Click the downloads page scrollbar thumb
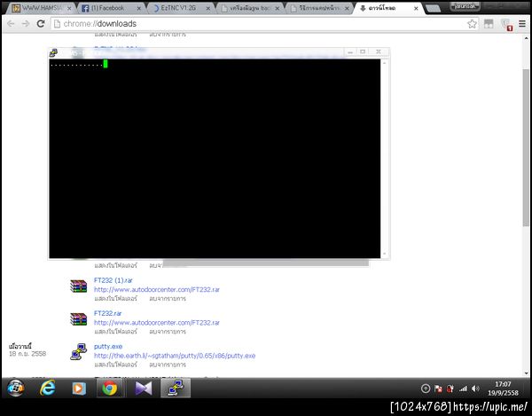532x416 pixels. pyautogui.click(x=526, y=147)
